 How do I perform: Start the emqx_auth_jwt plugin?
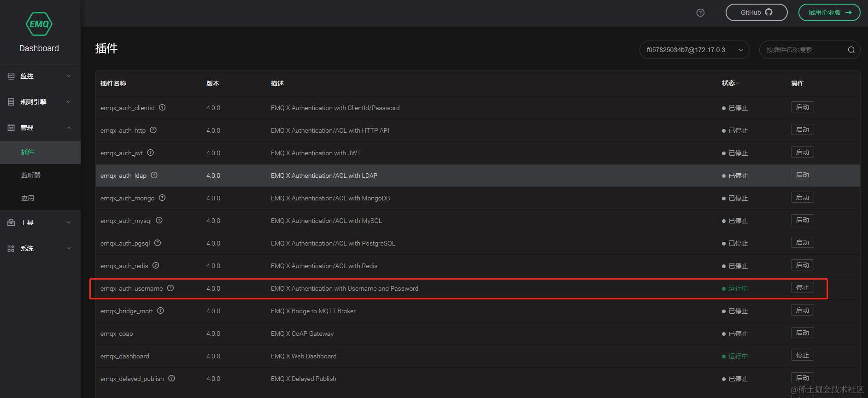(803, 152)
